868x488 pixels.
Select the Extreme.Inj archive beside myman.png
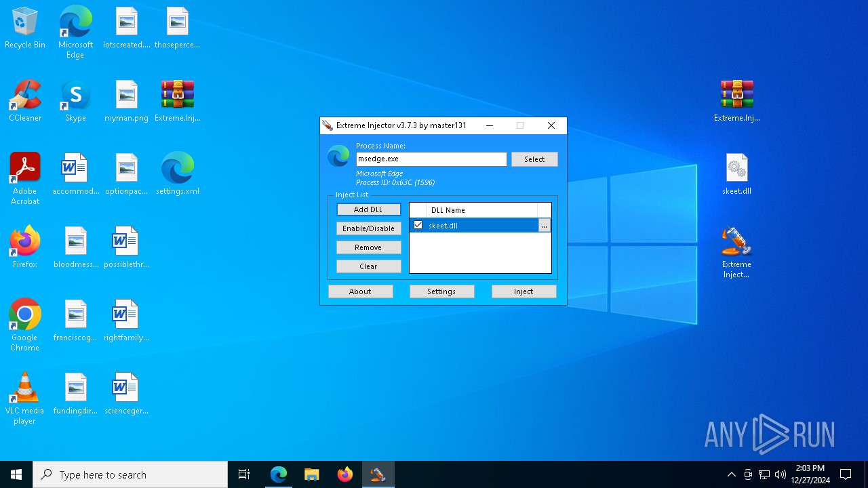click(177, 102)
